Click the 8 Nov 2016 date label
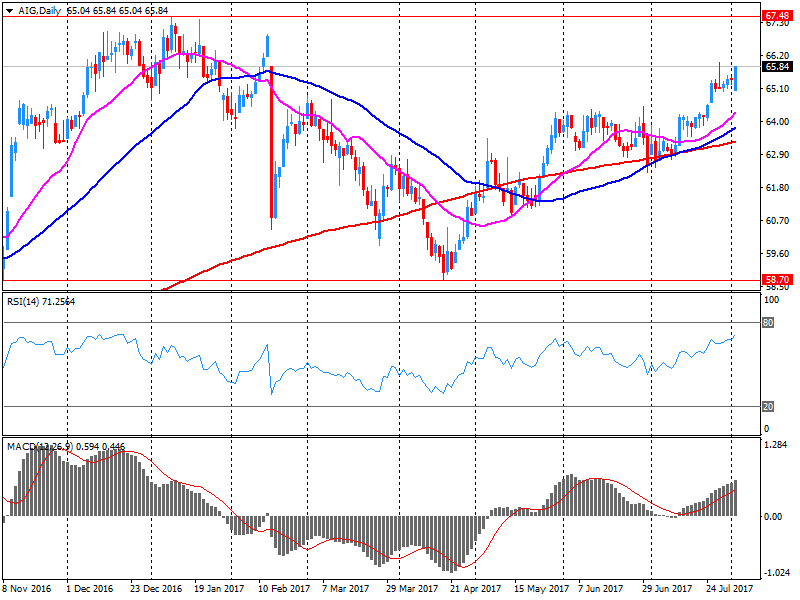Viewport: 800px width, 600px height. (x=27, y=589)
